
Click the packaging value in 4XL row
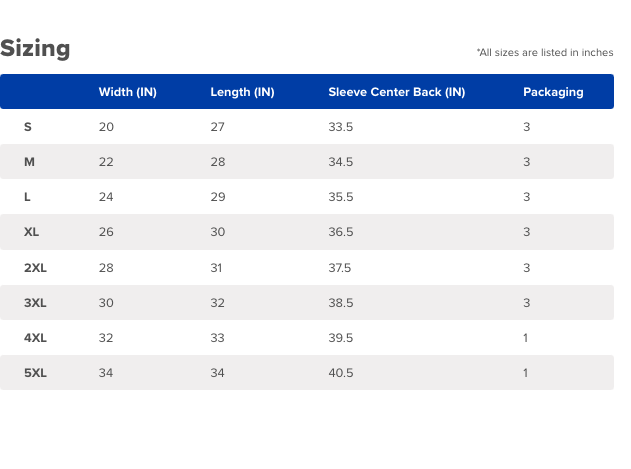(525, 338)
